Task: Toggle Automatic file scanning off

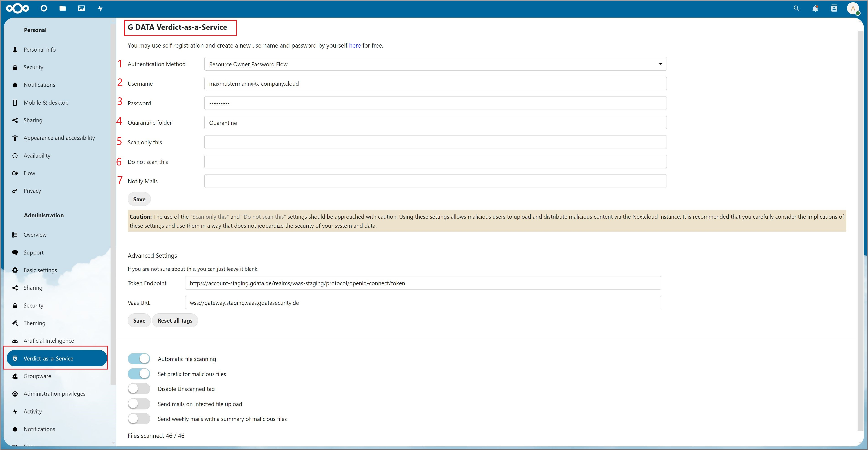Action: [x=139, y=359]
